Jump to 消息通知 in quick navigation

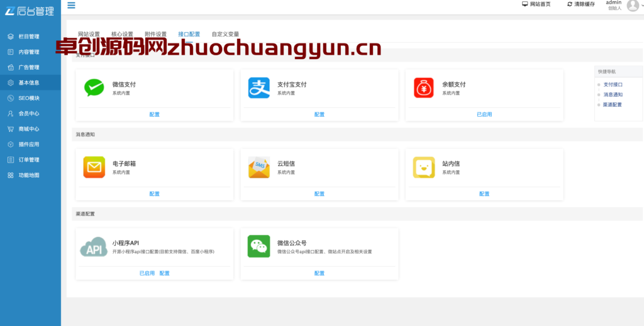[x=613, y=95]
